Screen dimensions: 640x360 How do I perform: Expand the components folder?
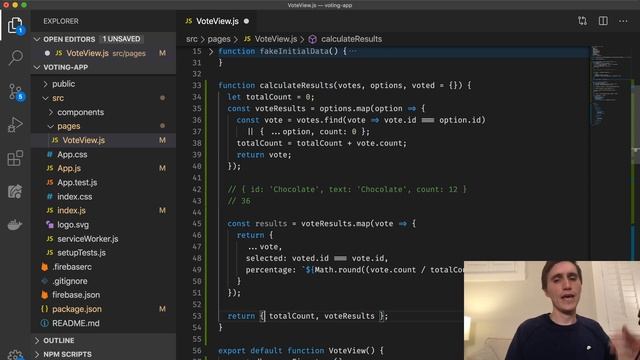51,112
